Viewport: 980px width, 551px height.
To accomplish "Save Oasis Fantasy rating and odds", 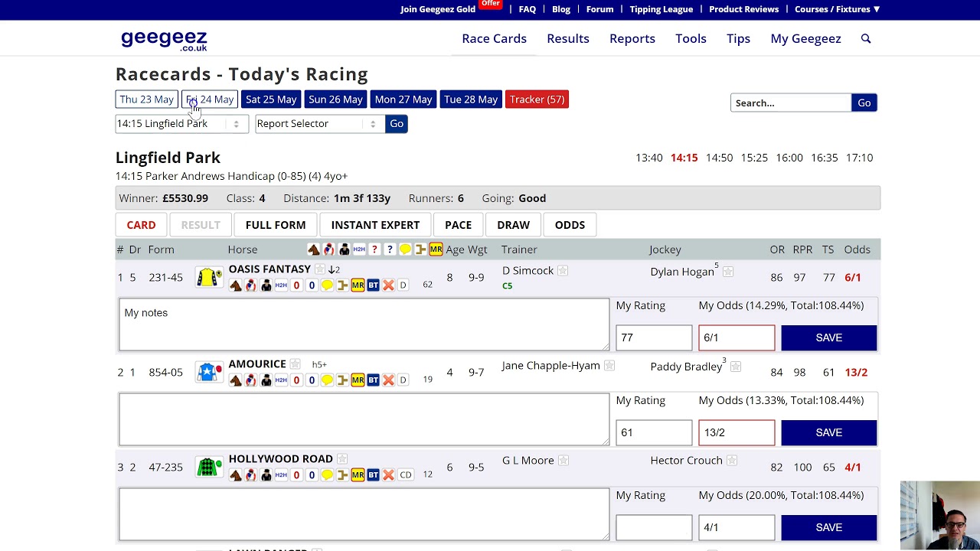I will pos(828,337).
